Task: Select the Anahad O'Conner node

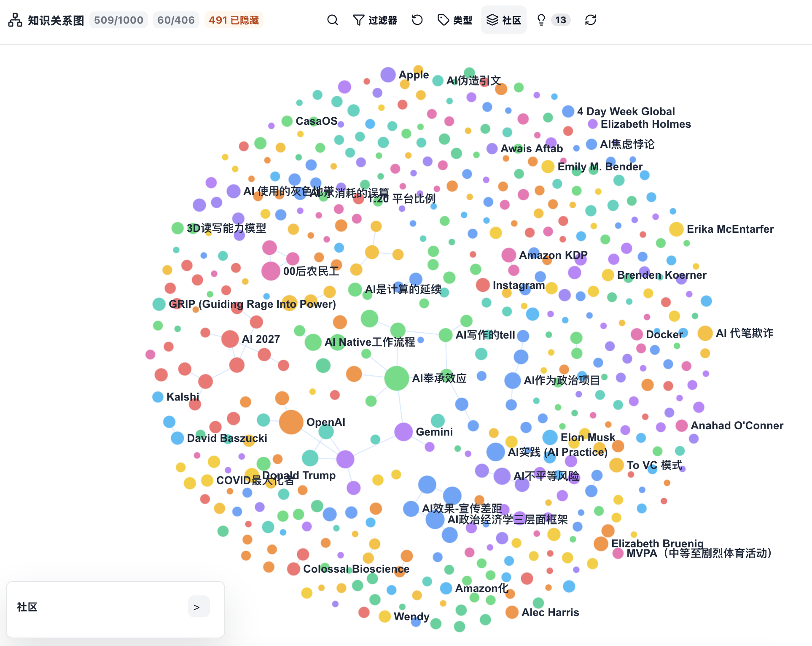Action: (681, 425)
